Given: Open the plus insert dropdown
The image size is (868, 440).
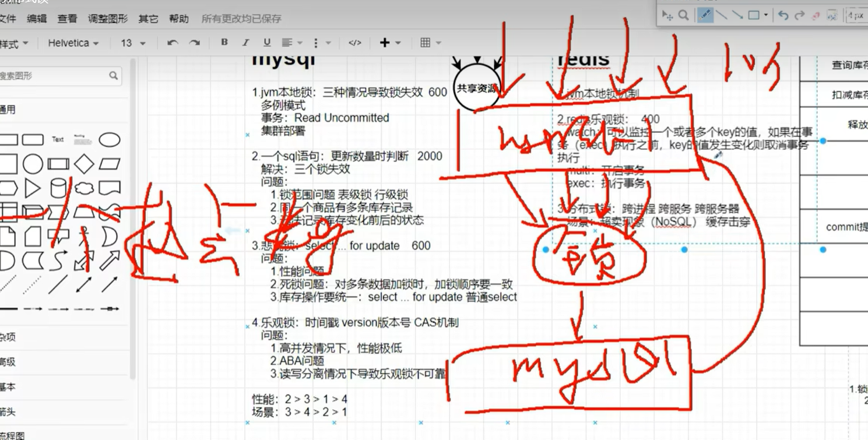Looking at the screenshot, I should point(390,43).
